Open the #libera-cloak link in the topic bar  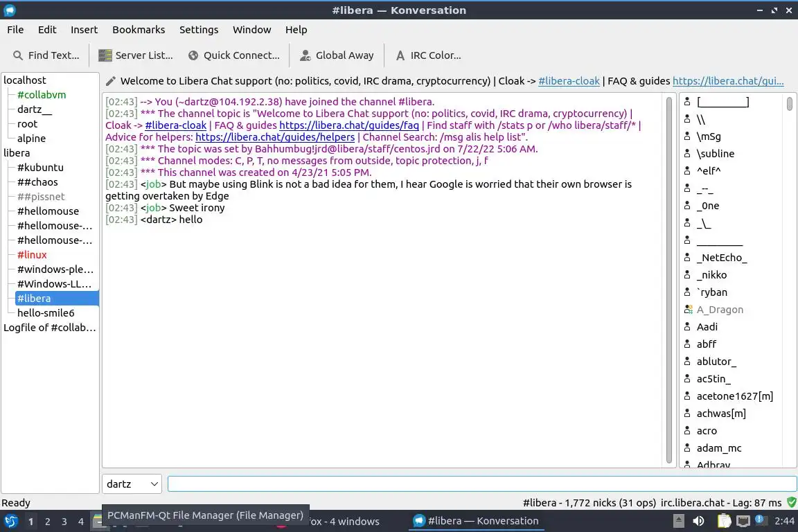[569, 81]
